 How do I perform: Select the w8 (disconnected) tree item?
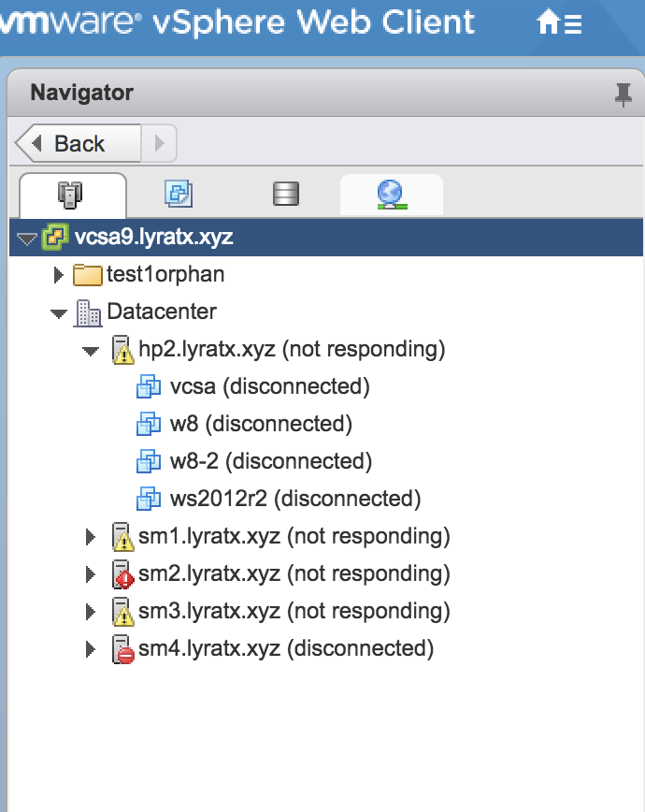pos(260,425)
